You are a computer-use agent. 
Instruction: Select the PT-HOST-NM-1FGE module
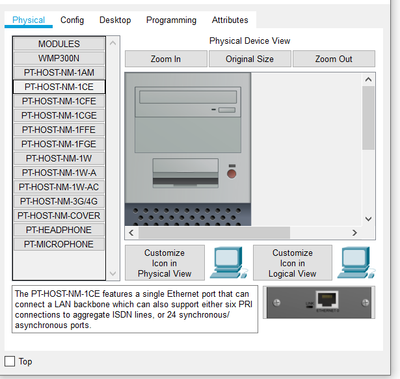[59, 144]
